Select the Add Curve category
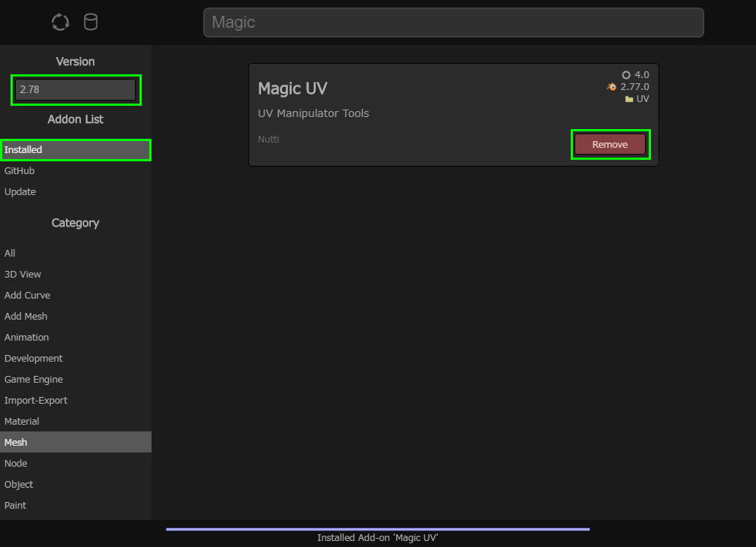This screenshot has width=756, height=547. [76, 295]
